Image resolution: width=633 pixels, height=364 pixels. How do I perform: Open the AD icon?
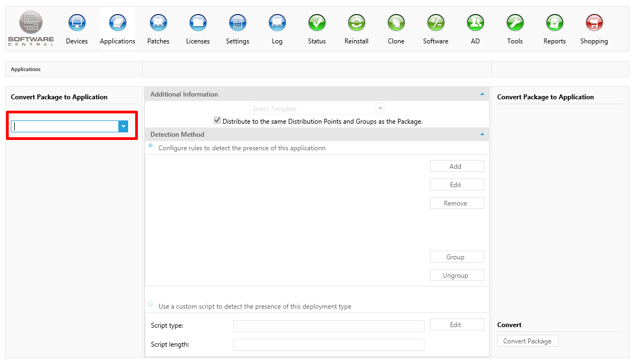click(475, 23)
